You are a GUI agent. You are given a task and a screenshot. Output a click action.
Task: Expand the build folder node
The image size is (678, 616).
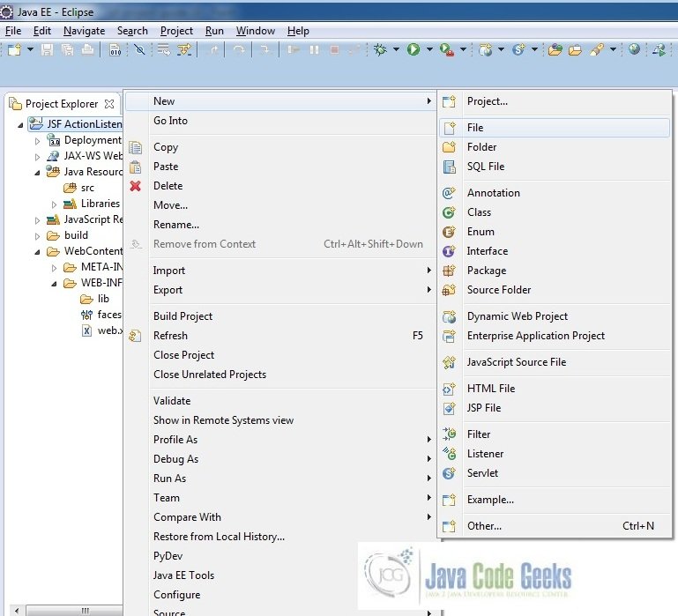point(37,236)
